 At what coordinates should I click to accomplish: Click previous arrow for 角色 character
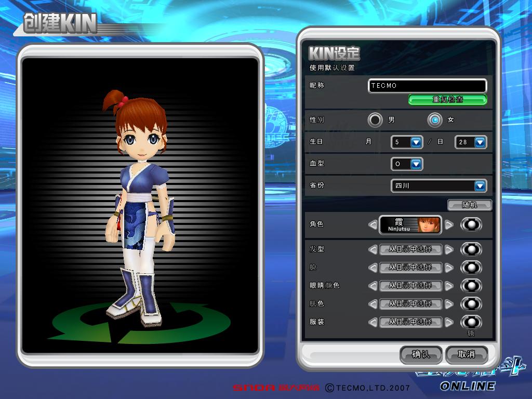[x=373, y=224]
